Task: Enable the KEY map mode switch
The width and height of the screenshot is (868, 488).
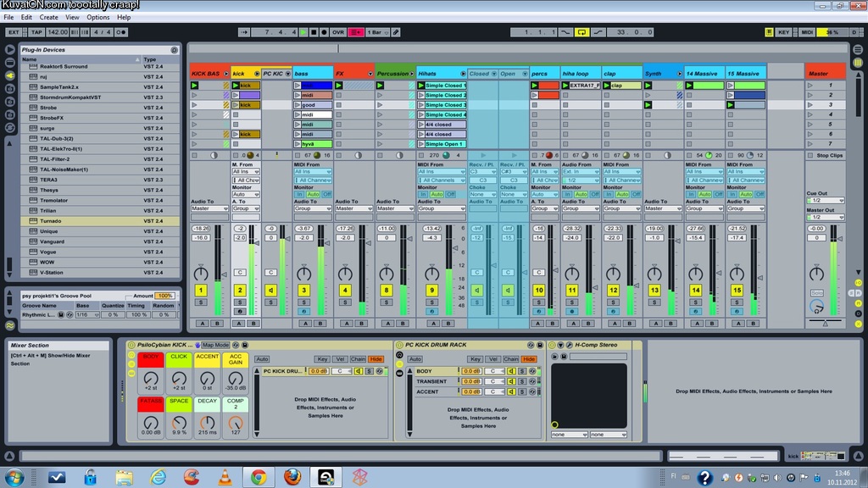Action: (783, 32)
